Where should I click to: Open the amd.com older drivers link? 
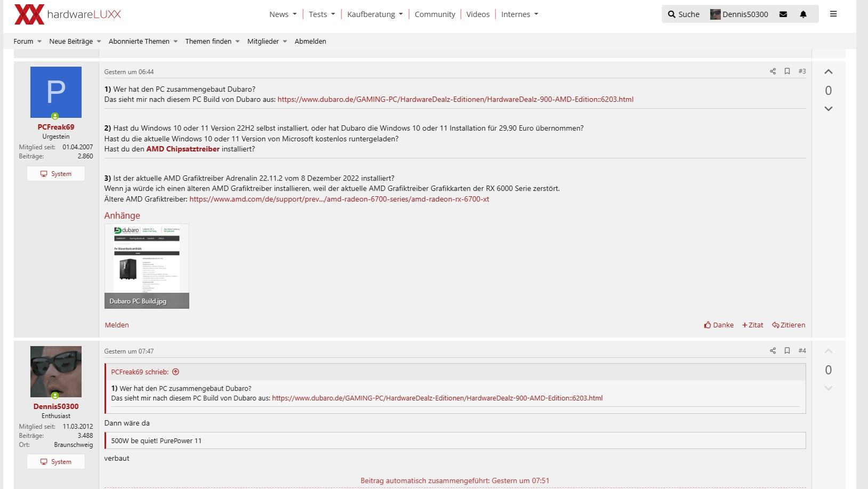339,199
